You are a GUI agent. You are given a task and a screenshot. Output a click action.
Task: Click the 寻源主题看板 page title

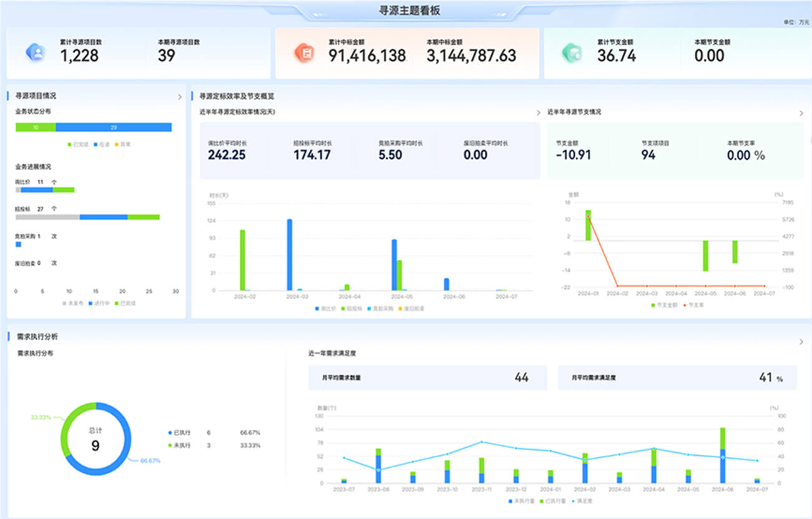coord(405,11)
